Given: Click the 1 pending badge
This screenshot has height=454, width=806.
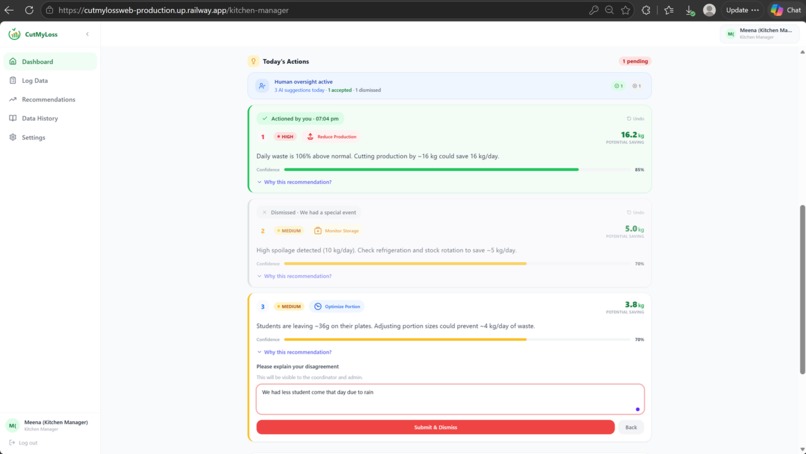Looking at the screenshot, I should (635, 61).
